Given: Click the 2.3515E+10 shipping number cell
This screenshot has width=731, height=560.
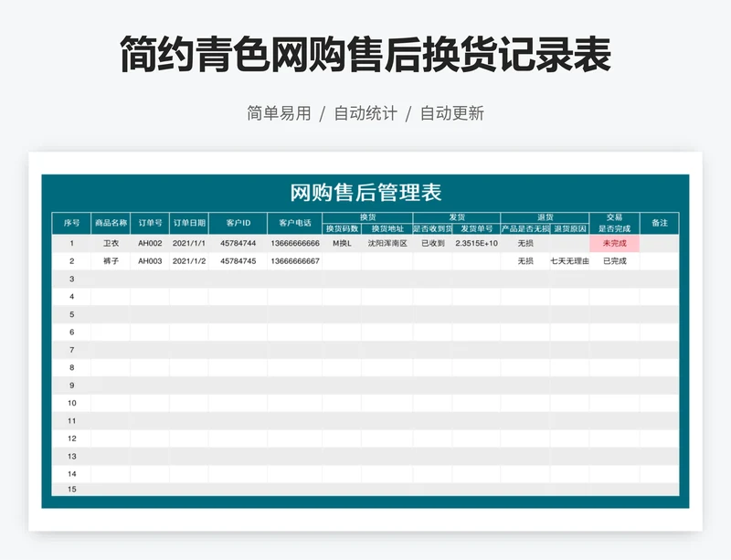Looking at the screenshot, I should coord(476,244).
